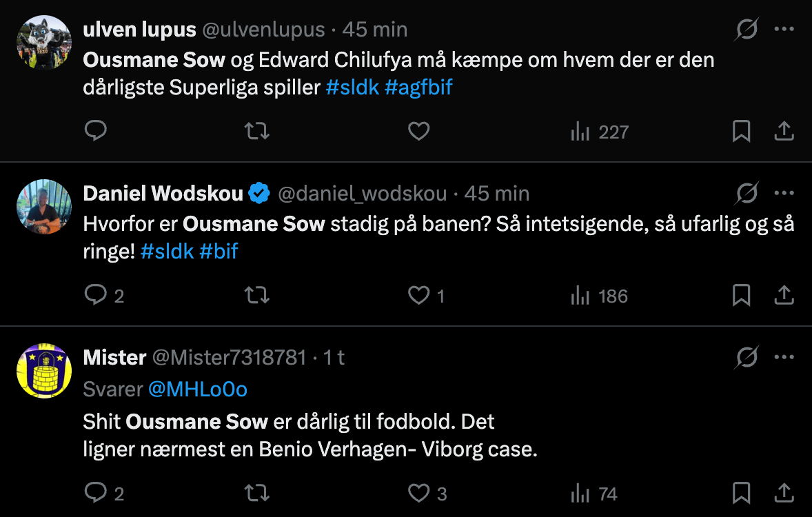Like the ulven lupus tweet
812x517 pixels.
coord(418,131)
